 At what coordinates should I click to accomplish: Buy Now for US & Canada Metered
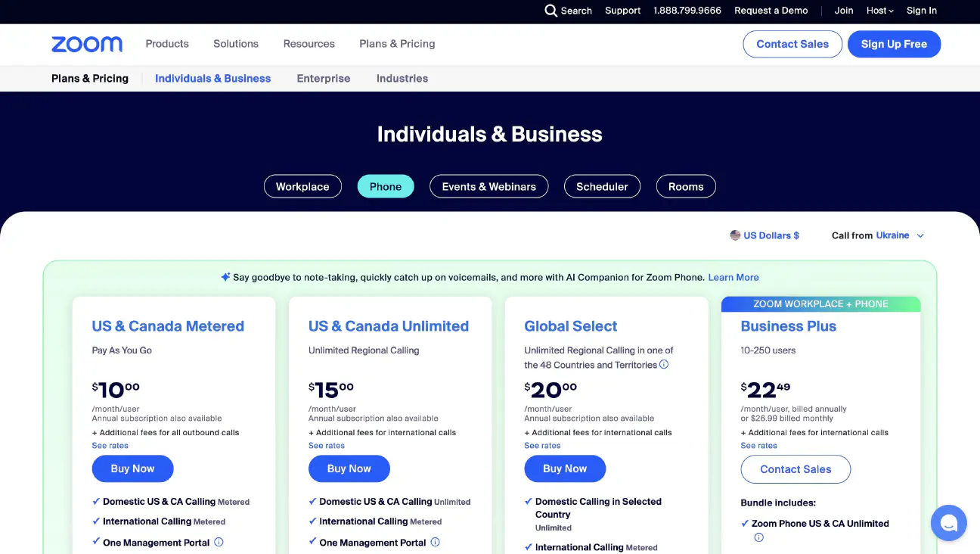click(132, 468)
